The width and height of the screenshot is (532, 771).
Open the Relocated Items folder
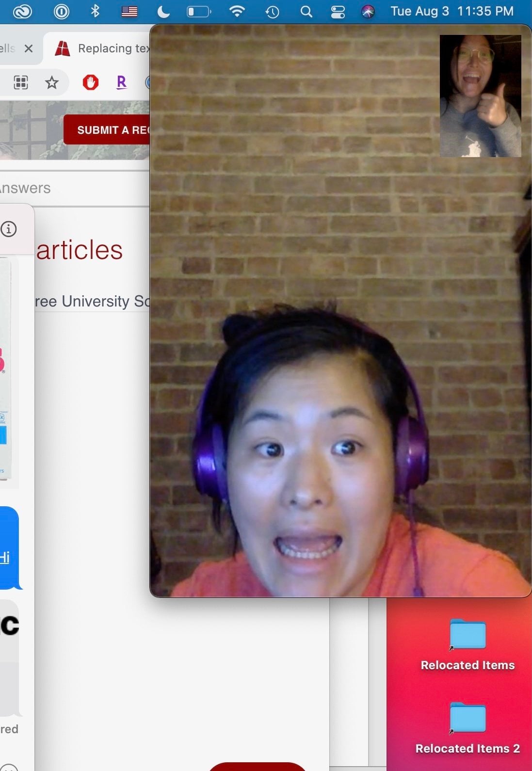[468, 644]
